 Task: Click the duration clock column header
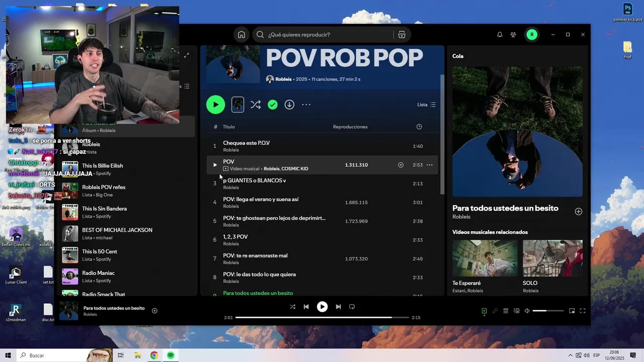click(419, 127)
